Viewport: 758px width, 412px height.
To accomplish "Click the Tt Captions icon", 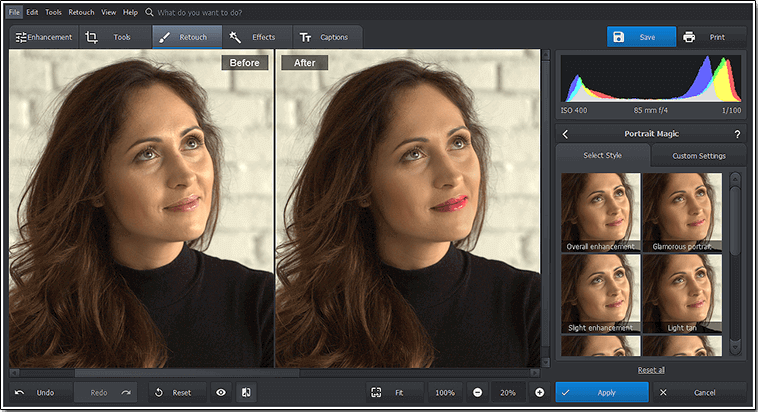I will tap(305, 37).
